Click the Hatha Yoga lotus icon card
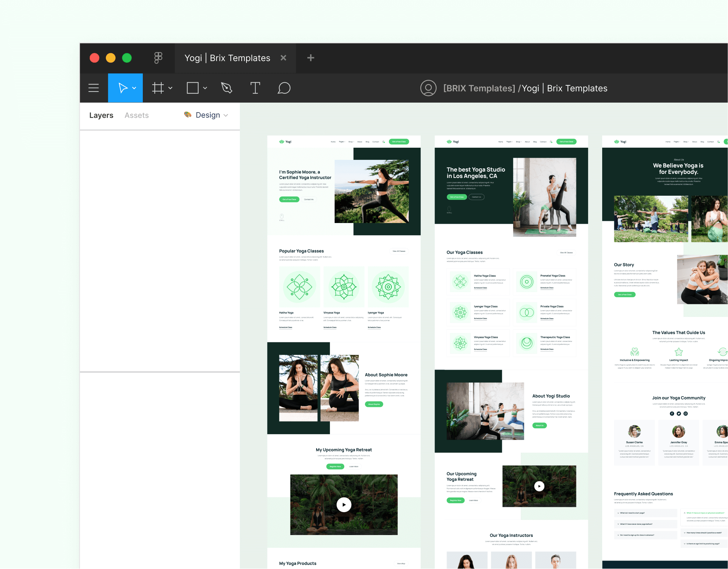The height and width of the screenshot is (569, 728). pyautogui.click(x=300, y=287)
